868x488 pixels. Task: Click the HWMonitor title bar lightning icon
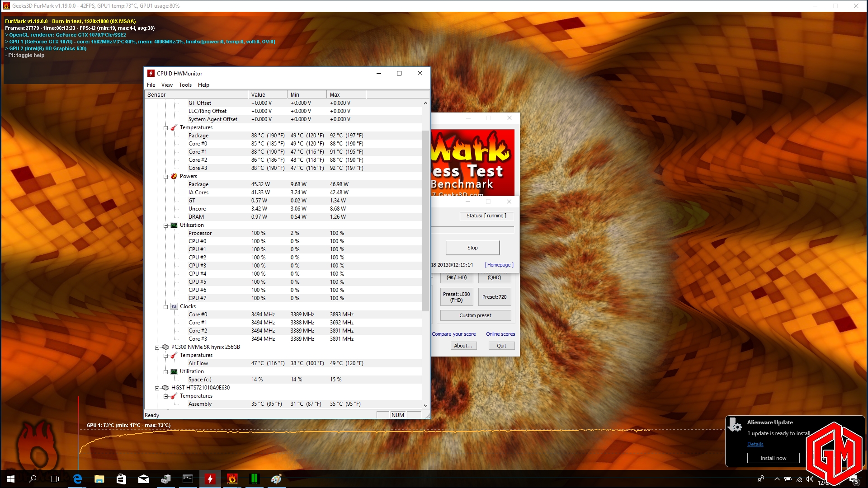click(151, 73)
